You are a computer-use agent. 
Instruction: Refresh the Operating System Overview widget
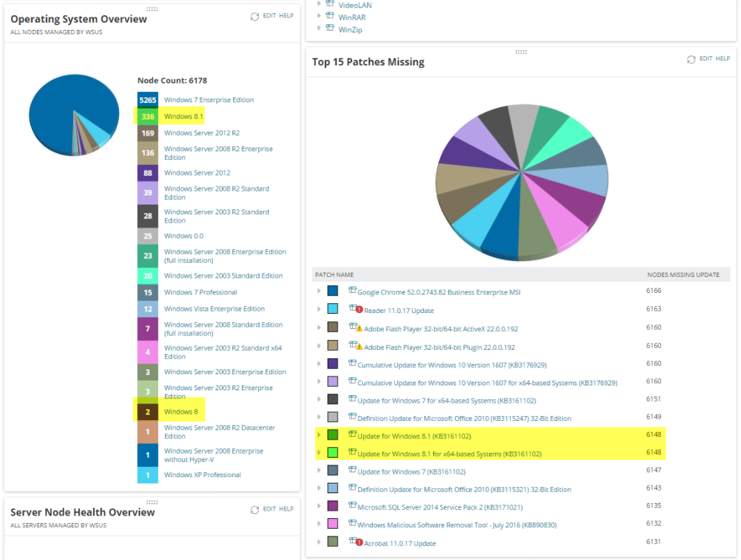click(255, 17)
